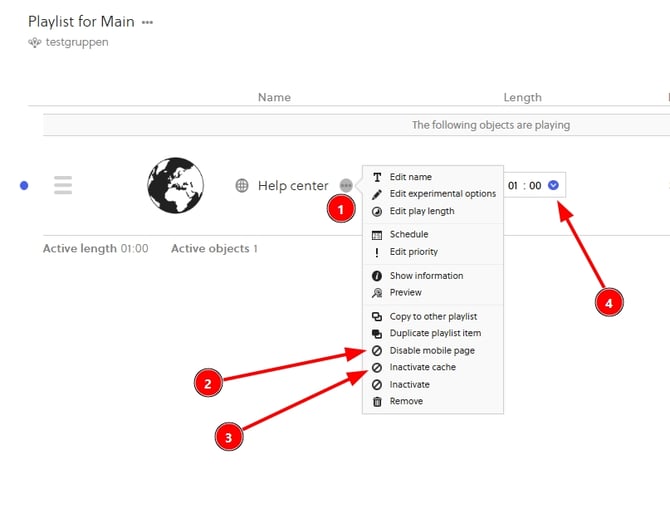Click the pencil icon for experimental options
This screenshot has height=518, width=670.
click(377, 194)
